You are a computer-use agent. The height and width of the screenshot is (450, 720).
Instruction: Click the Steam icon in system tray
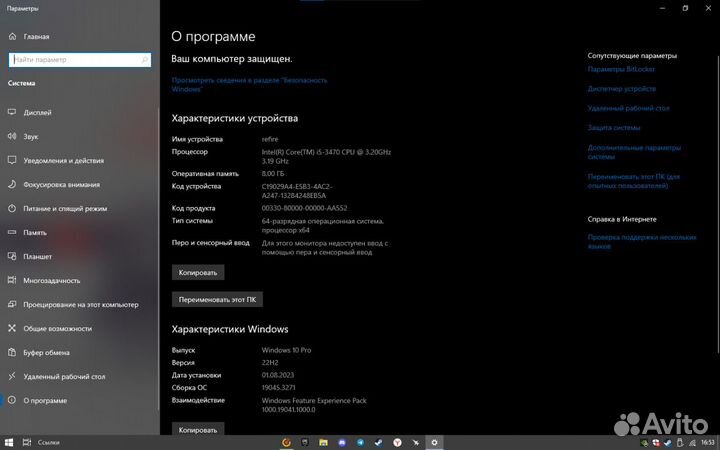click(668, 443)
